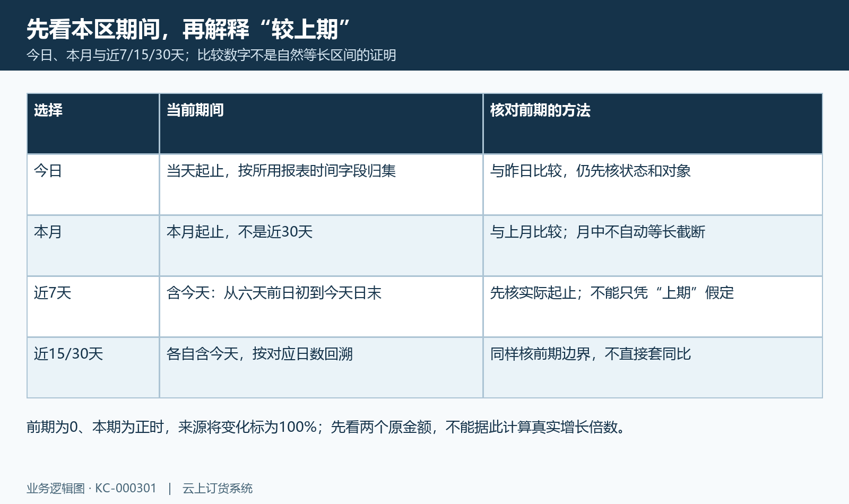Click footer text '云上订货系统'

(218, 488)
